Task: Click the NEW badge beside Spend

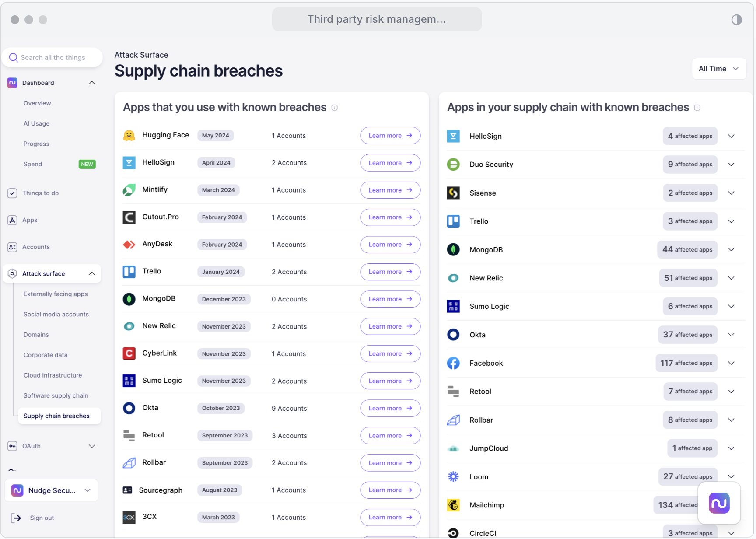Action: [87, 164]
